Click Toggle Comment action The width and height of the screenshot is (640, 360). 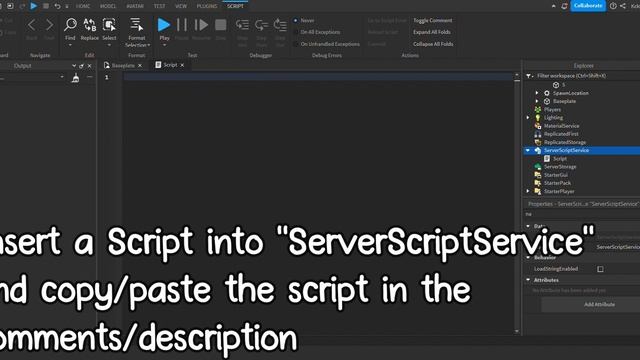433,20
